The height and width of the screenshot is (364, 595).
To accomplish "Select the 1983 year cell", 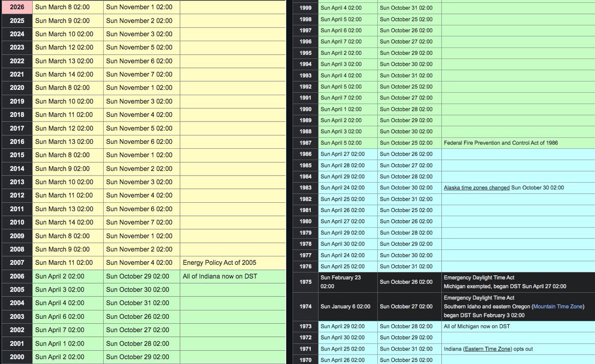I will click(x=306, y=188).
